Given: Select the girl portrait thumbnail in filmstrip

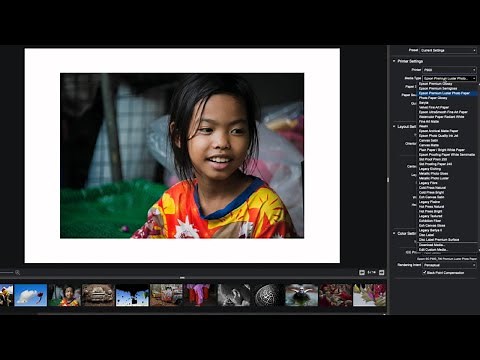Looking at the screenshot, I should coord(65,295).
